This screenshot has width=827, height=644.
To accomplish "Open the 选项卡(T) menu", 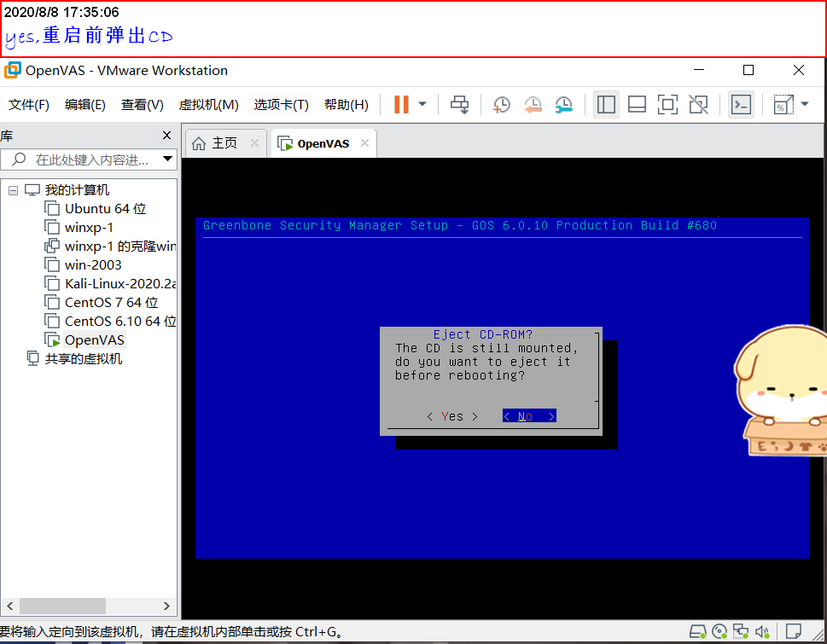I will (x=281, y=104).
